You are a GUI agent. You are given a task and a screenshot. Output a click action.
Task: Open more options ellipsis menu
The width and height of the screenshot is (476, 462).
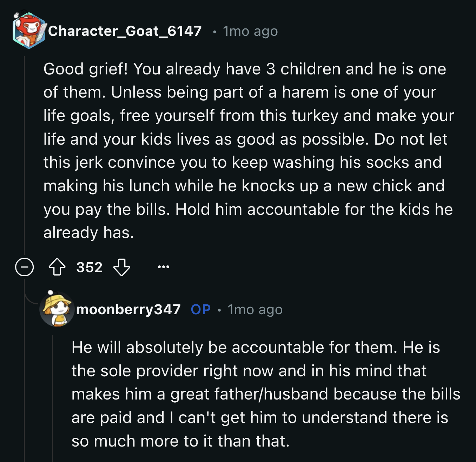(163, 267)
